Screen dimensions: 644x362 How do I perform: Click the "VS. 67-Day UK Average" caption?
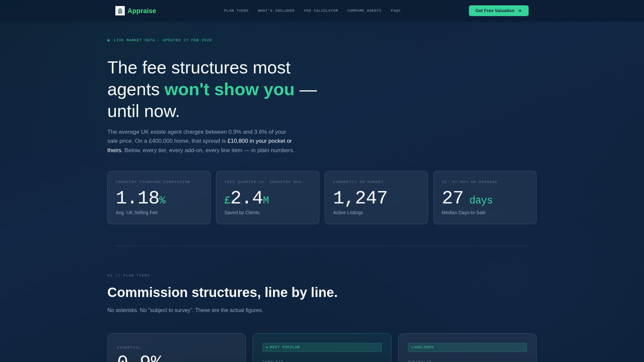[470, 182]
